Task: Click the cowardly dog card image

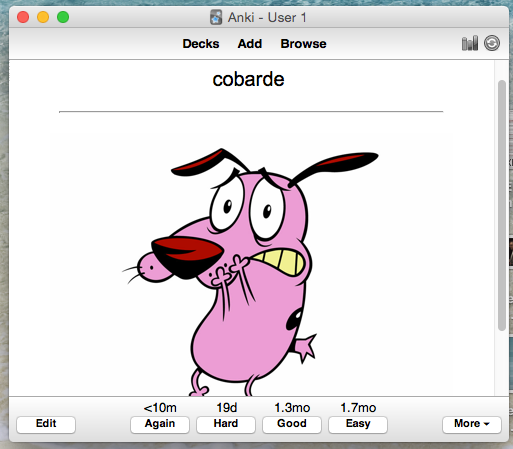Action: point(251,272)
